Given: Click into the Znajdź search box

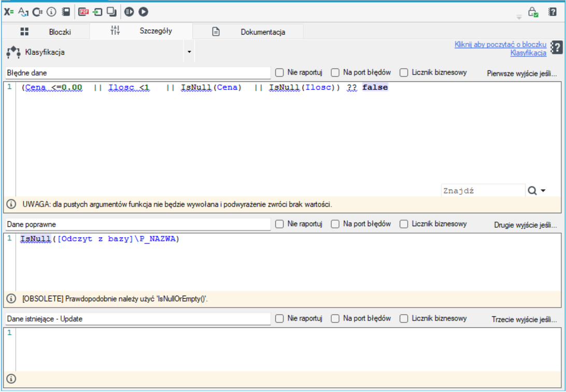Looking at the screenshot, I should coord(483,191).
